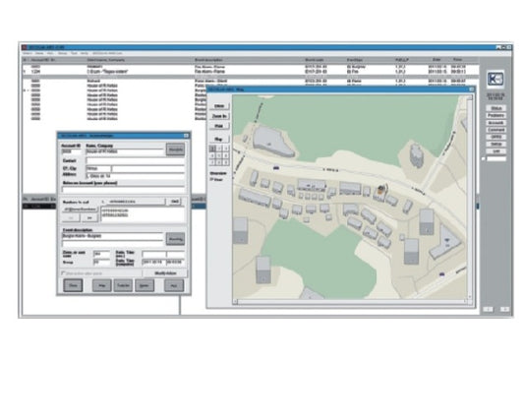The image size is (524, 420).
Task: Click the Utility button in right sidebar
Action: tap(495, 137)
